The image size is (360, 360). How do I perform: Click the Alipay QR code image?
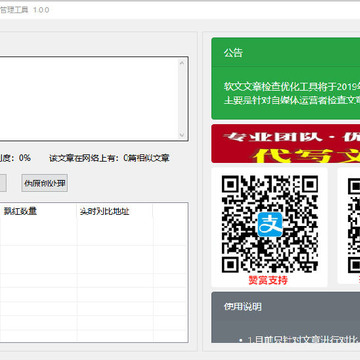pyautogui.click(x=270, y=224)
